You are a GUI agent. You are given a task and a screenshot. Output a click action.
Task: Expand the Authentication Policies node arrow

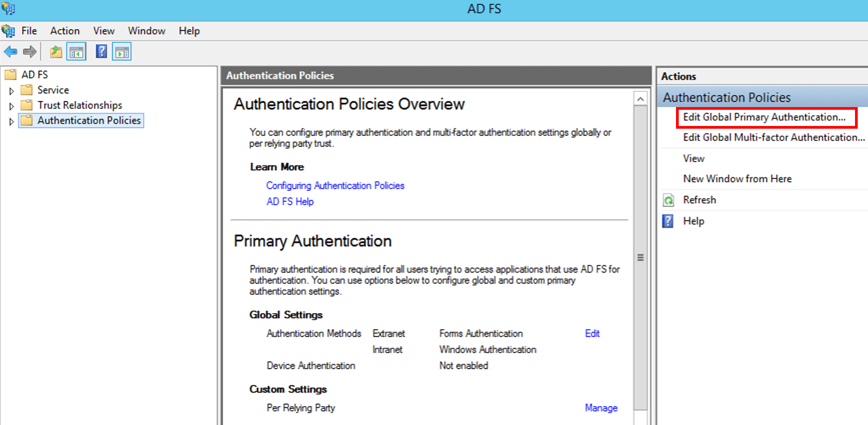pyautogui.click(x=11, y=121)
